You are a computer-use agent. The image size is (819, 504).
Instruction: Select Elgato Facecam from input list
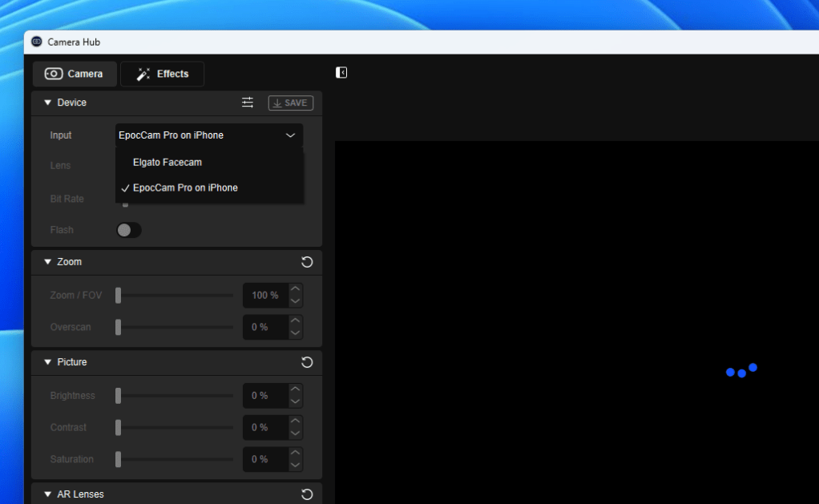tap(209, 163)
